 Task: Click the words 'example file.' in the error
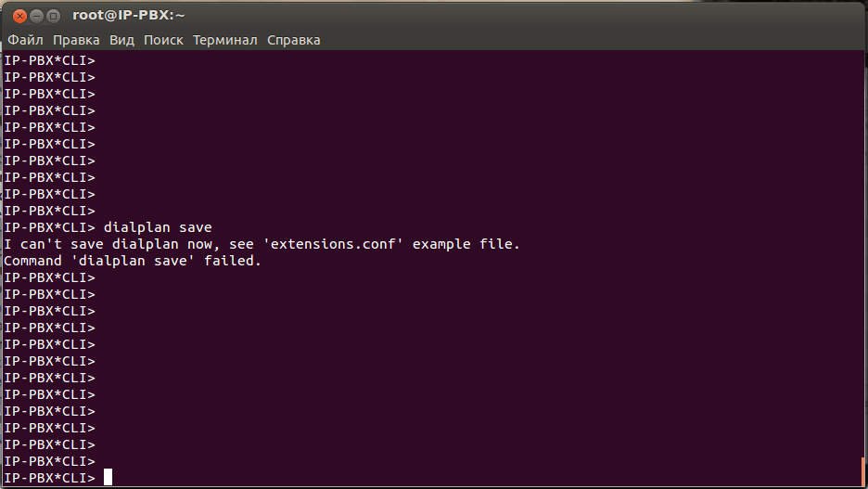pyautogui.click(x=466, y=244)
